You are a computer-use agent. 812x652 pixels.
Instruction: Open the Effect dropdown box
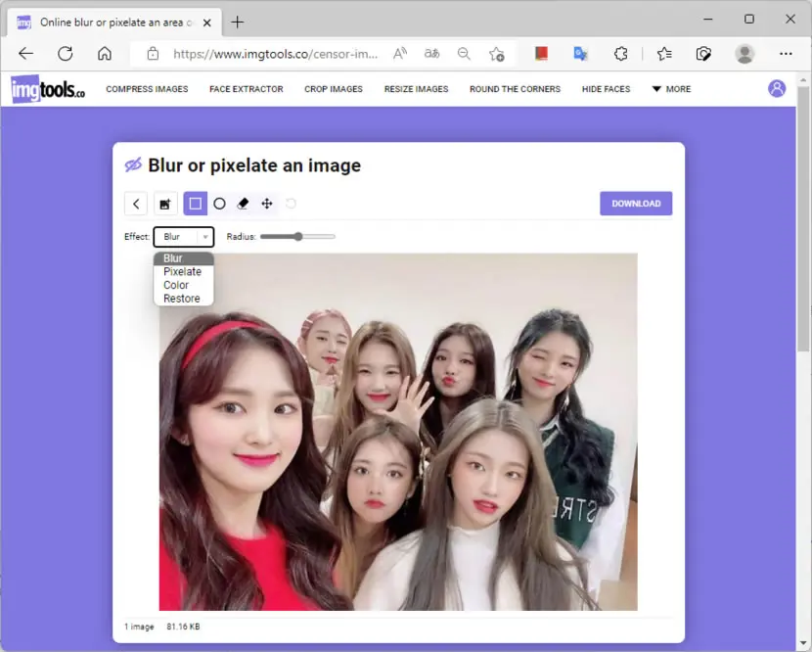[184, 236]
